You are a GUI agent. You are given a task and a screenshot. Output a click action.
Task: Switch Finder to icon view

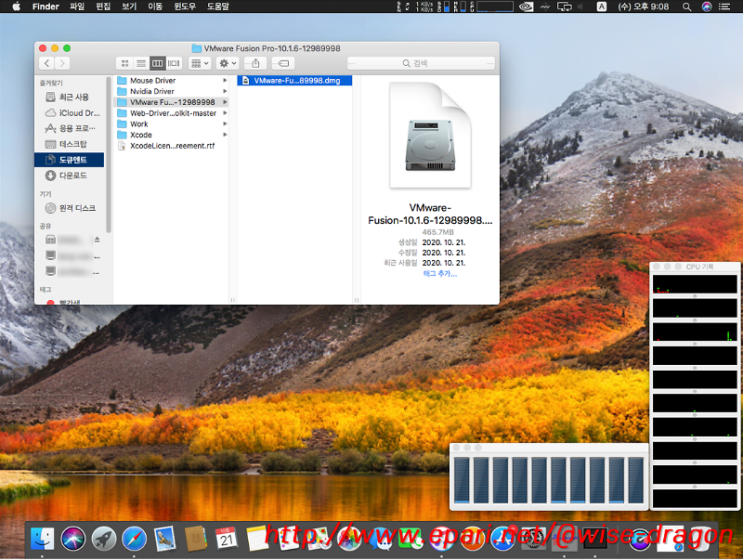click(x=124, y=63)
